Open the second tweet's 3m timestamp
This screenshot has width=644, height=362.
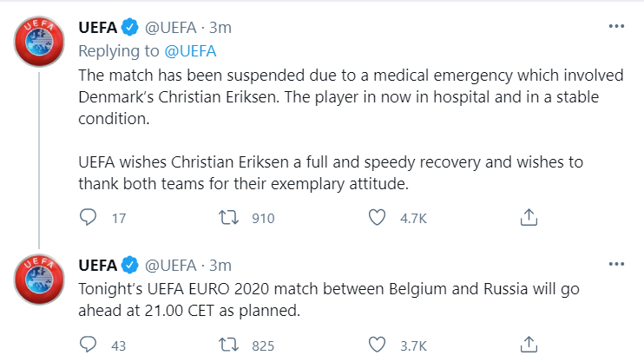click(x=220, y=266)
